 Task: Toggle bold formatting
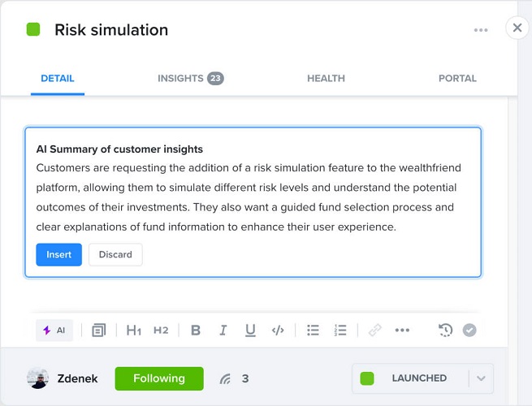click(195, 330)
